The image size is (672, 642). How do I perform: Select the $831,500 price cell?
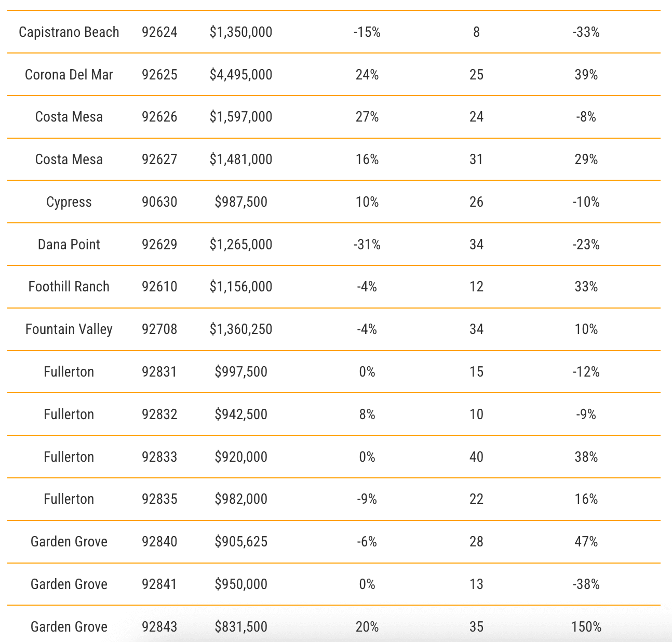click(241, 627)
